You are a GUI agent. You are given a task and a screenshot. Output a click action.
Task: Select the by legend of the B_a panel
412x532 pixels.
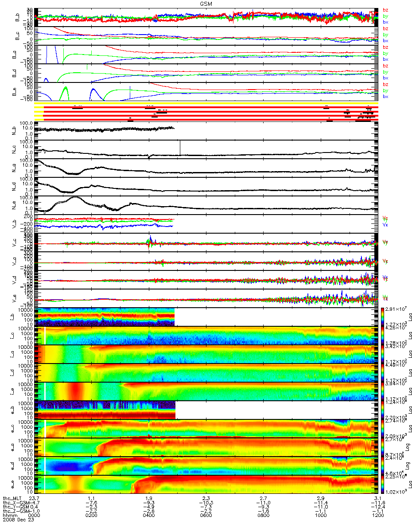(385, 53)
